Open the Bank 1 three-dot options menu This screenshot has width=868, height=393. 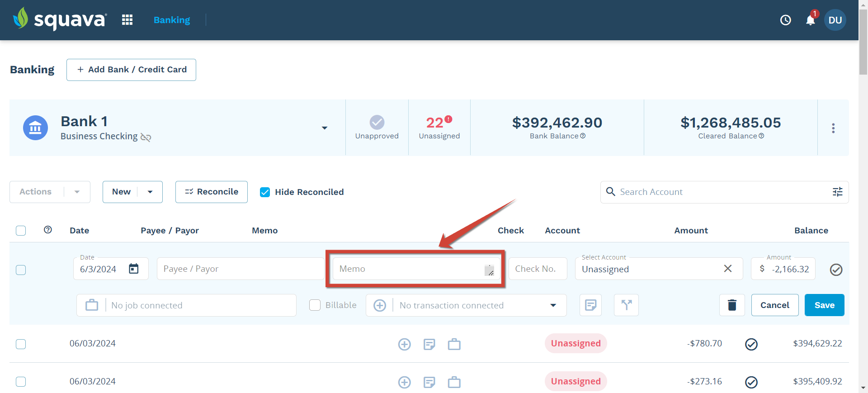coord(833,128)
